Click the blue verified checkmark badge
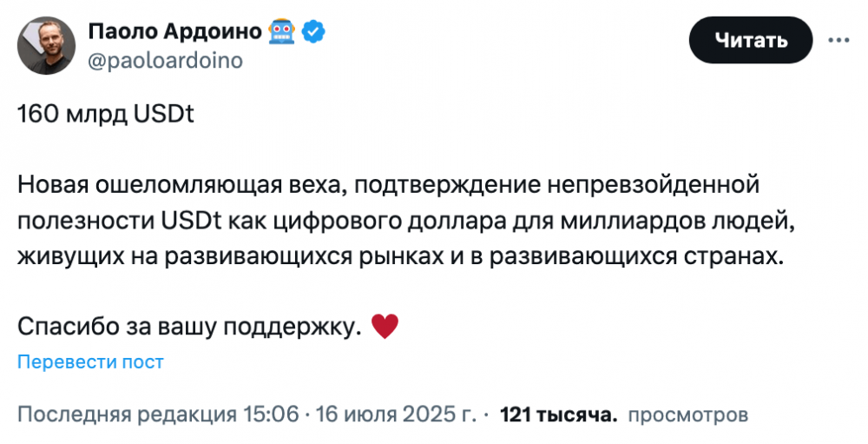The height and width of the screenshot is (444, 868). (313, 32)
